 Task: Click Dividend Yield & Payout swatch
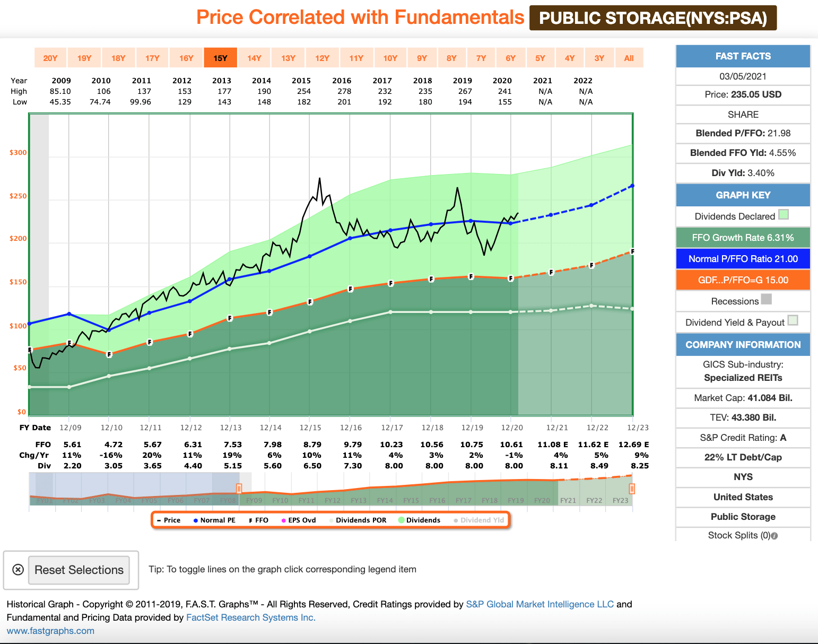pos(793,320)
